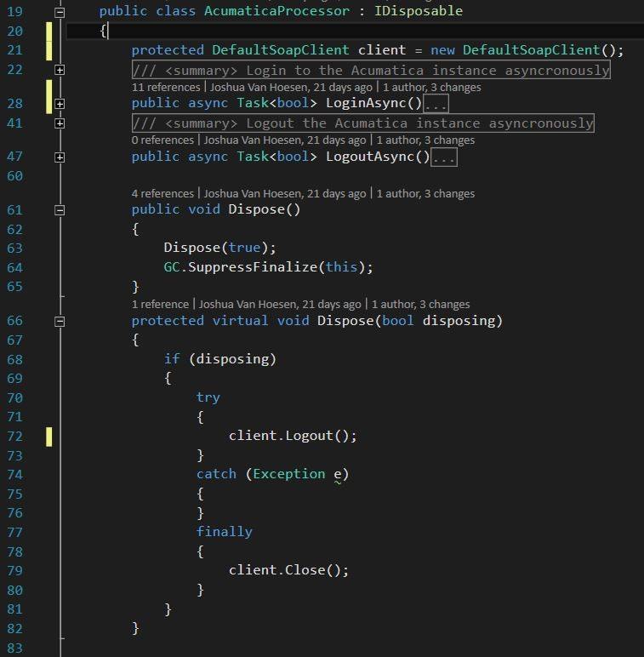Click line number 72 in the gutter
This screenshot has height=657, width=644.
tap(14, 437)
